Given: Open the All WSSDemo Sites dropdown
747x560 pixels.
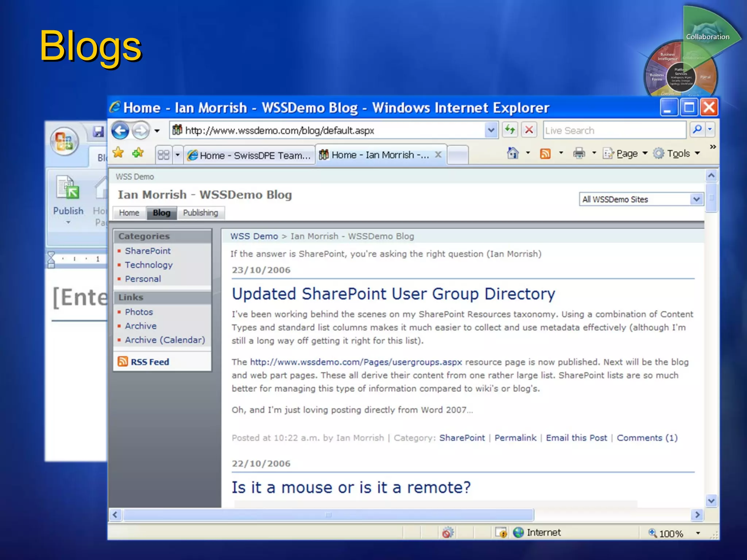Looking at the screenshot, I should click(x=696, y=199).
